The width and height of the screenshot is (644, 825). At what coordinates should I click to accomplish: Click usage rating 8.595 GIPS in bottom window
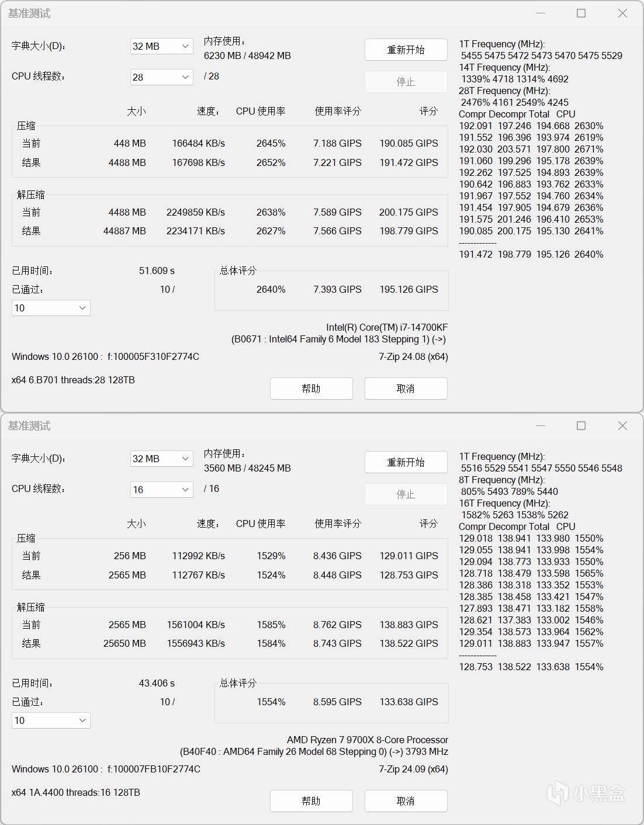point(337,702)
